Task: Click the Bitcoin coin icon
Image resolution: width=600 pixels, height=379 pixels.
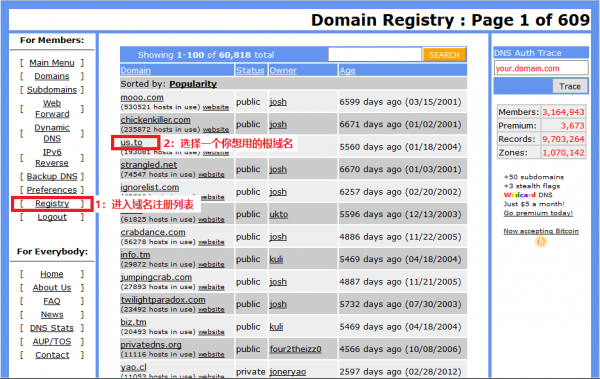Action: pos(541,242)
